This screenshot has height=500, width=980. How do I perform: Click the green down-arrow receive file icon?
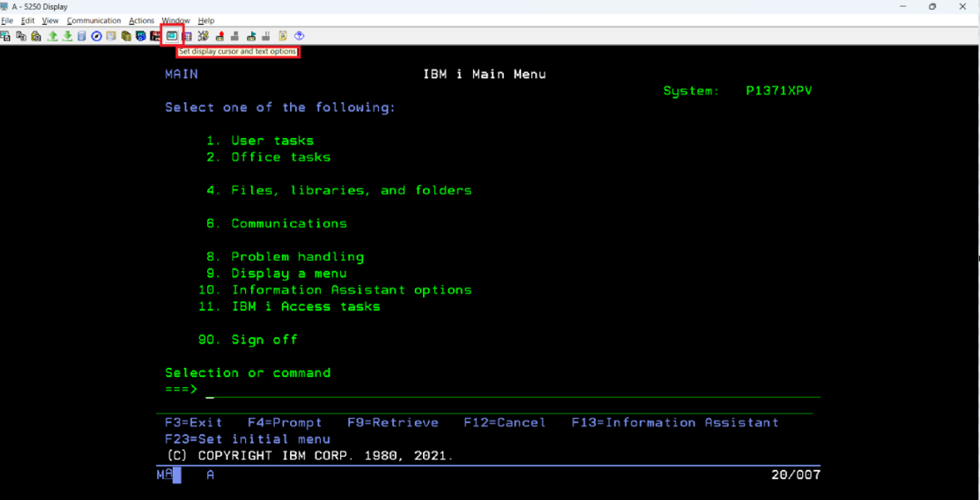pyautogui.click(x=67, y=37)
